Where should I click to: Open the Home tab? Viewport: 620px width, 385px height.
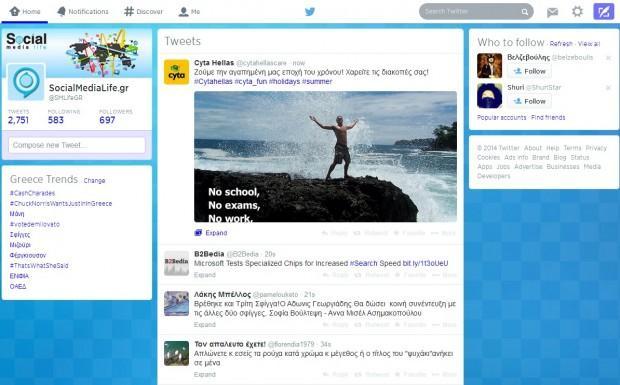(x=25, y=11)
